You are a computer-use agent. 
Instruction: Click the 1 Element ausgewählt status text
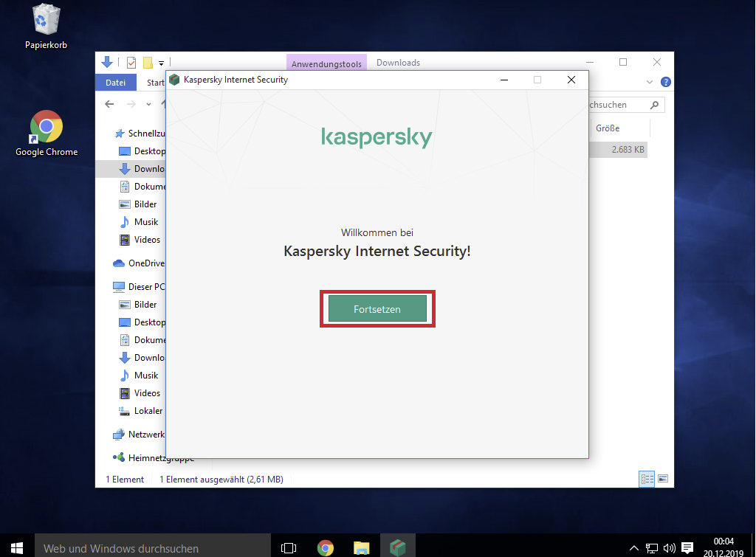coord(221,480)
